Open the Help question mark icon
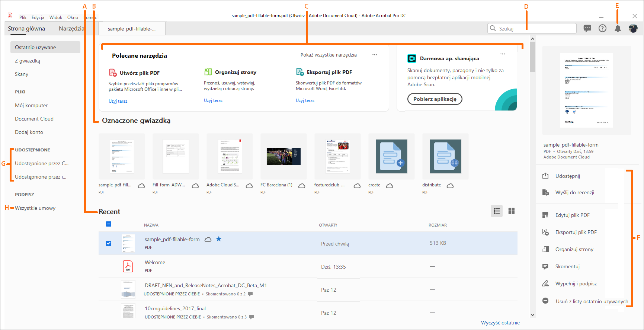644x330 pixels. coord(602,28)
